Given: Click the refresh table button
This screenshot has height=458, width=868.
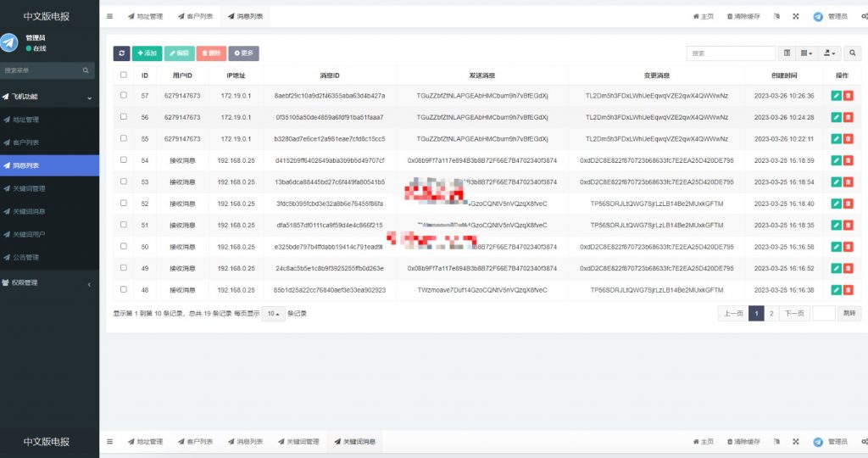Looking at the screenshot, I should tap(121, 53).
